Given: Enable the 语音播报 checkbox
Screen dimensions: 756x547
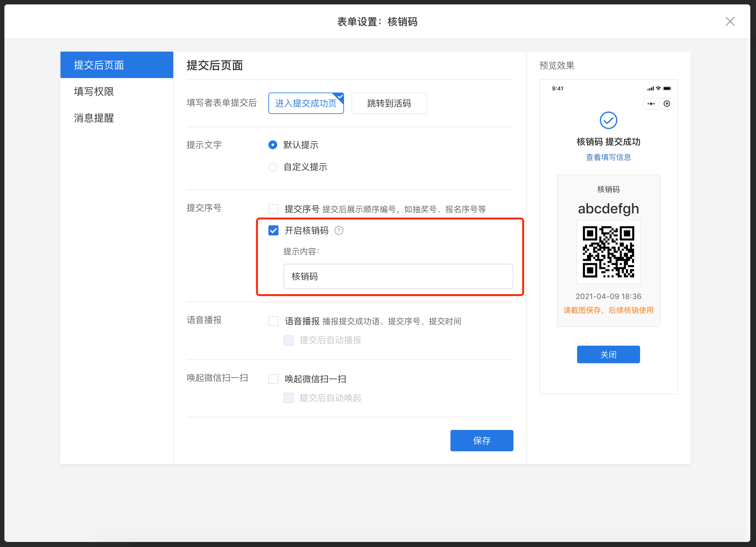Looking at the screenshot, I should 273,321.
